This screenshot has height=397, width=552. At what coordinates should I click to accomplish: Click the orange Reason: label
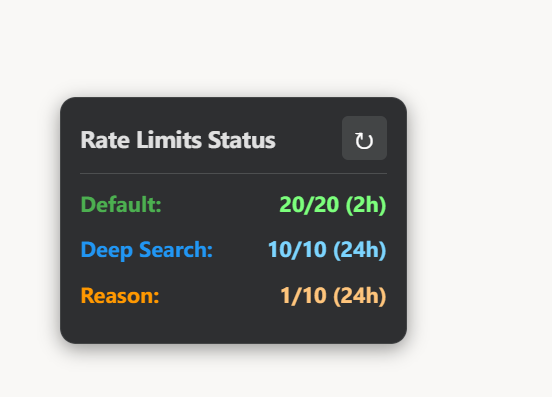120,295
